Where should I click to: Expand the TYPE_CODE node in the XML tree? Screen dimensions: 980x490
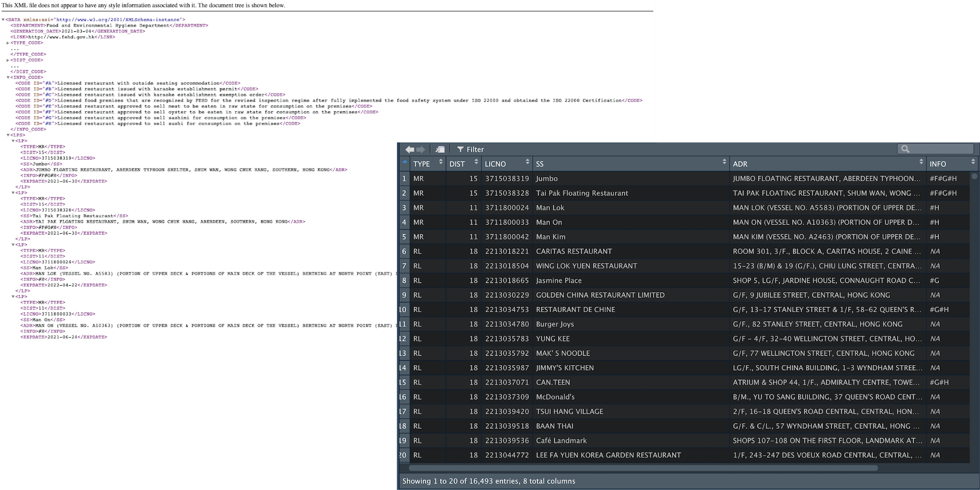pos(7,43)
